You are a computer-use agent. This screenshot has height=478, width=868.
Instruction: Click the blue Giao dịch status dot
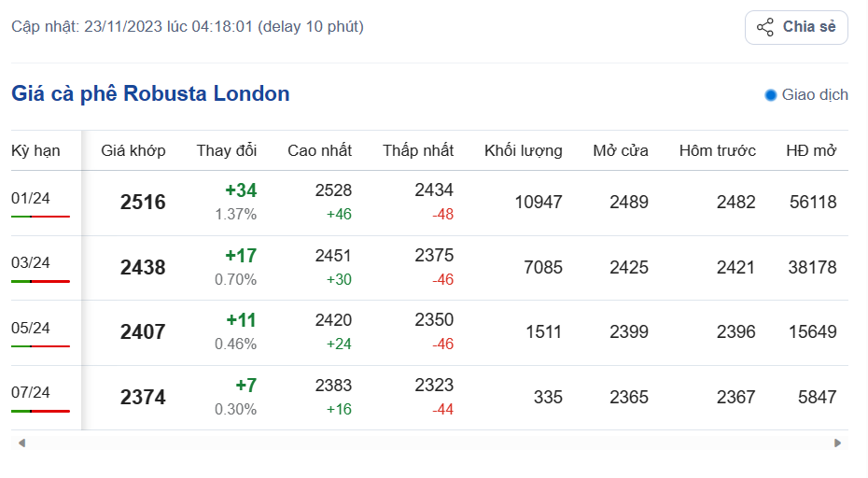771,95
